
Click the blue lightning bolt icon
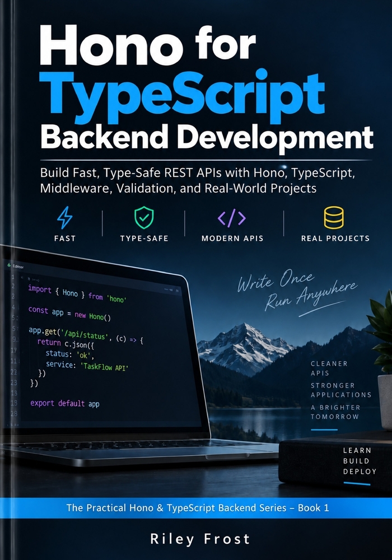pos(65,217)
